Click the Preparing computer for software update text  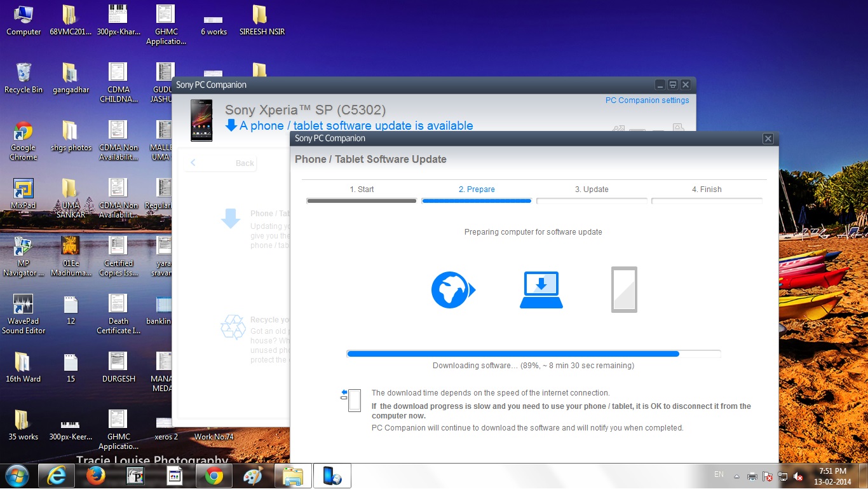pos(533,232)
